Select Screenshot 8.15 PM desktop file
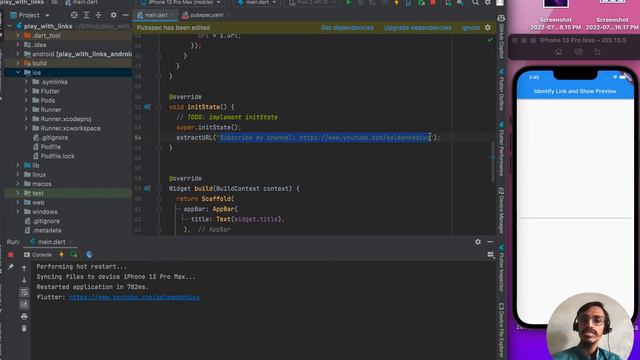This screenshot has height=360, width=640. click(x=555, y=15)
